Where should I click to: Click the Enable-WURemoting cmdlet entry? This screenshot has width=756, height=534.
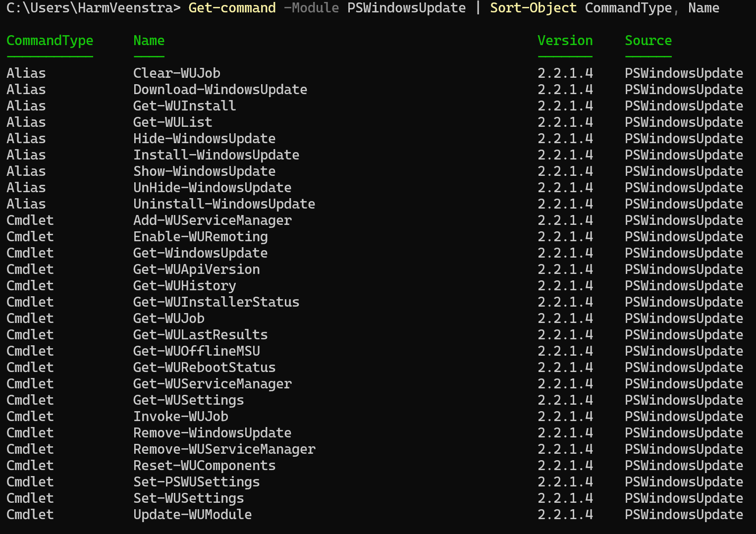200,236
